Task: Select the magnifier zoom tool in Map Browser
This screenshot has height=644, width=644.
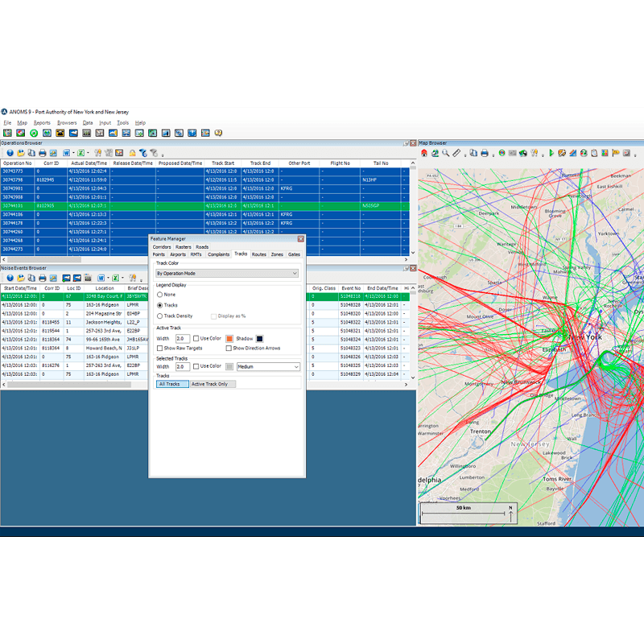Action: [445, 153]
